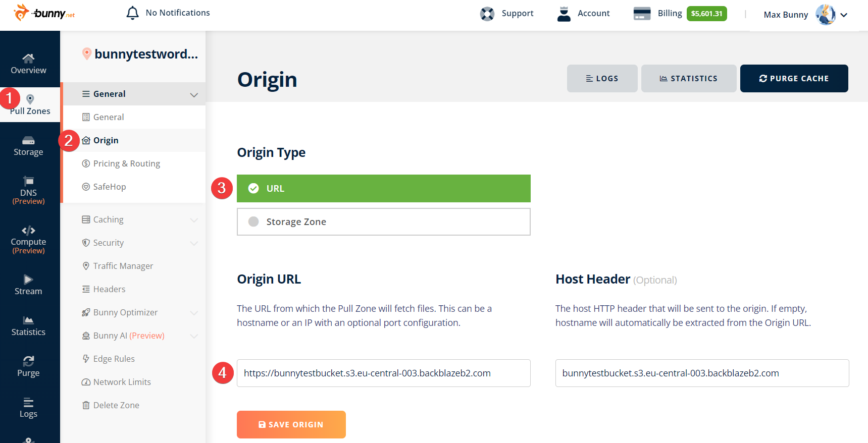This screenshot has height=443, width=868.
Task: Click the Stream play icon
Action: coord(28,280)
